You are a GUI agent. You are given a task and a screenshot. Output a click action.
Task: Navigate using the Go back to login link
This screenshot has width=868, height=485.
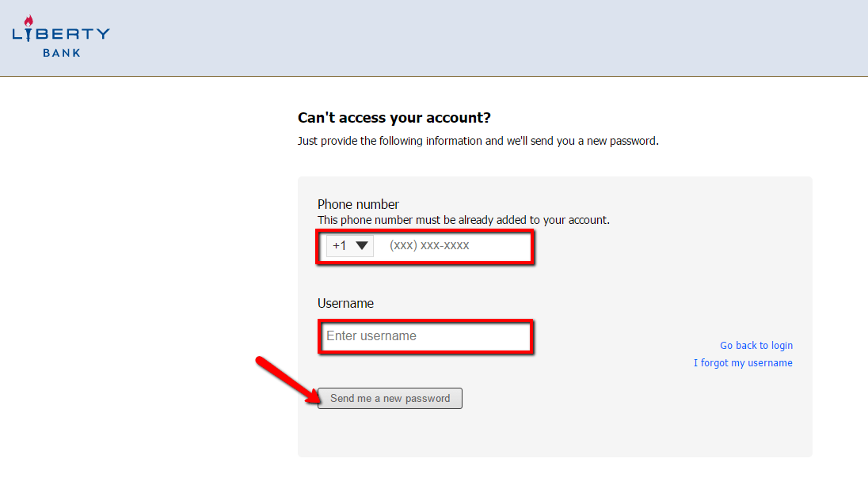point(756,345)
